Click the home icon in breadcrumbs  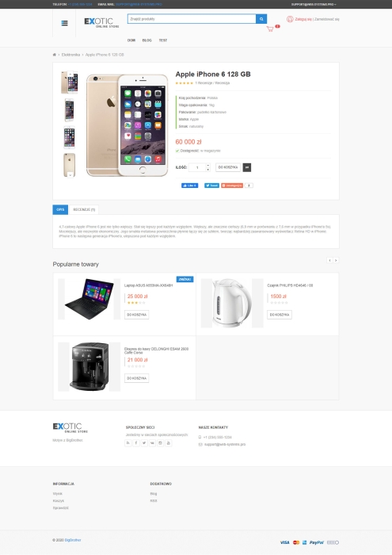(x=55, y=55)
